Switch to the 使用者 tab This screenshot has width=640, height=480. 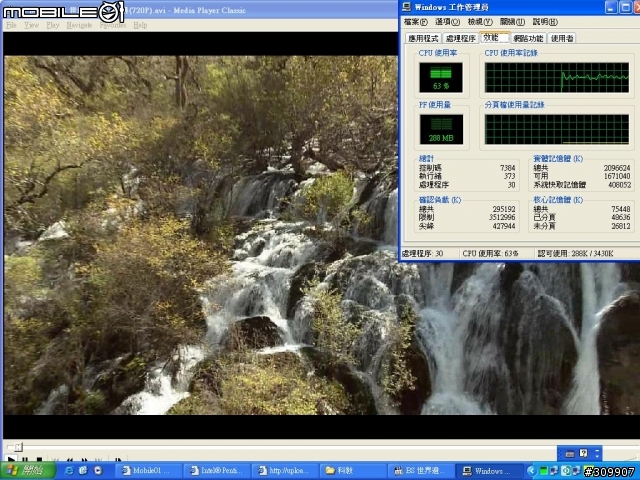562,38
